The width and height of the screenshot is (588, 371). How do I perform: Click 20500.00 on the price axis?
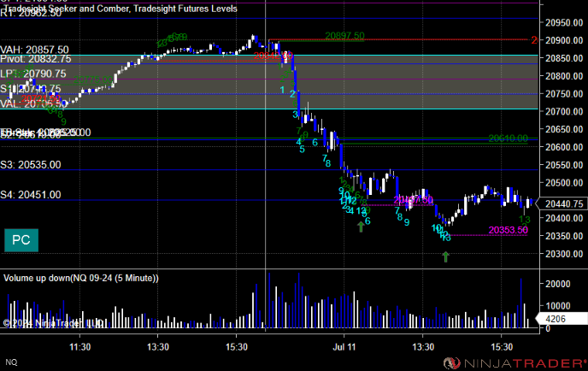[564, 183]
